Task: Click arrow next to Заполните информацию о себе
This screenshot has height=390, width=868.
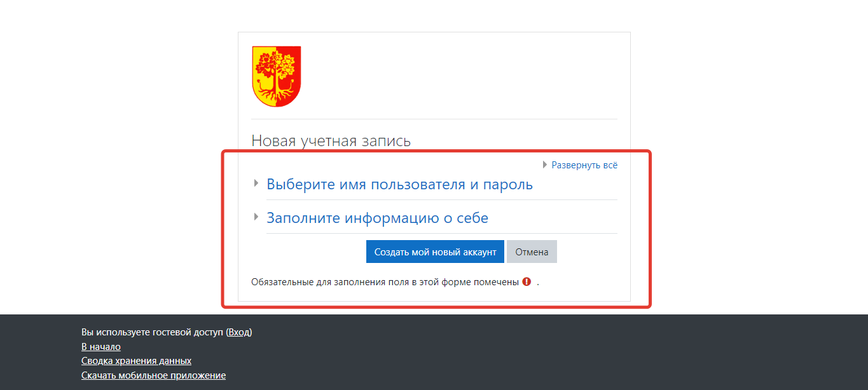Action: (x=256, y=217)
